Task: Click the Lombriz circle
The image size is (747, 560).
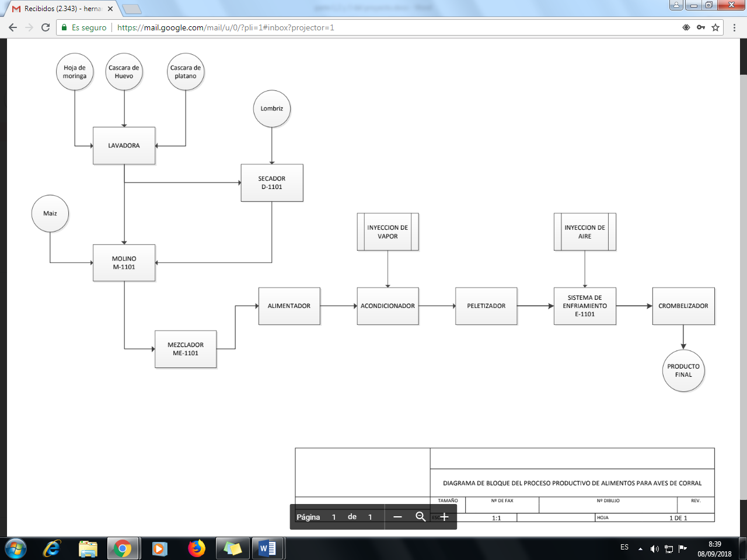Action: pyautogui.click(x=272, y=108)
